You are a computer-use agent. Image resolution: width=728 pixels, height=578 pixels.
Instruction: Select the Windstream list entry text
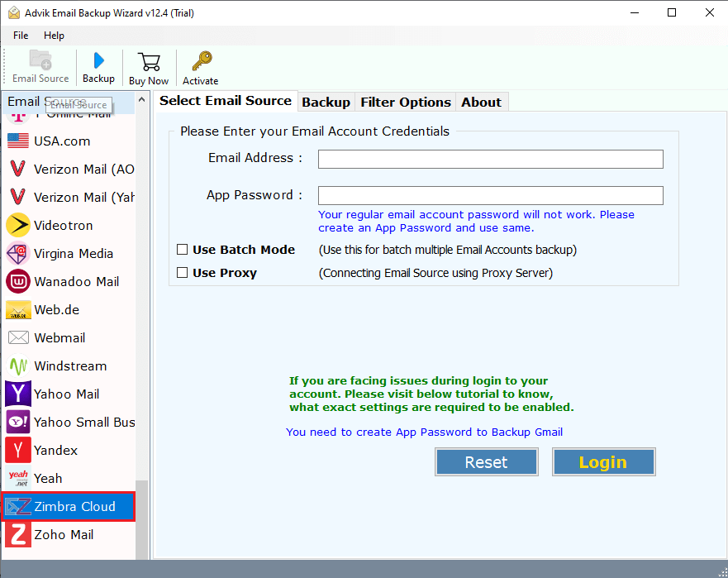70,366
